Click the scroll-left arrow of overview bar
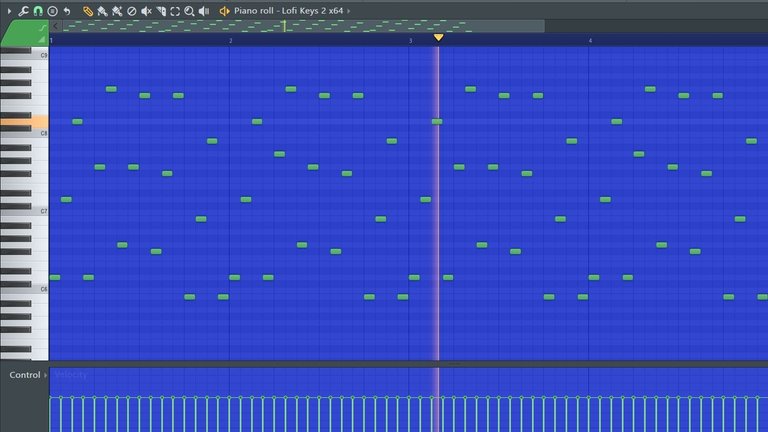This screenshot has height=432, width=768. click(x=55, y=26)
